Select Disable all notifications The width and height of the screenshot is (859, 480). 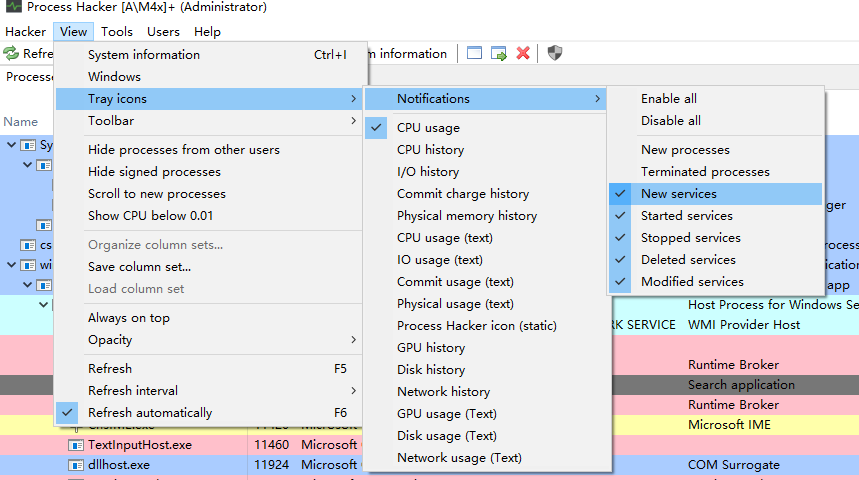715,121
